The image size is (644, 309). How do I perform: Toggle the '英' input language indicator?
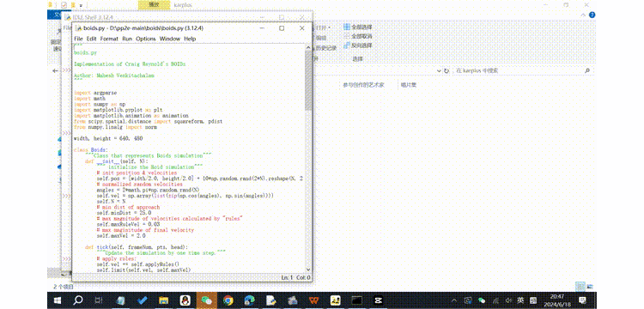pyautogui.click(x=521, y=300)
